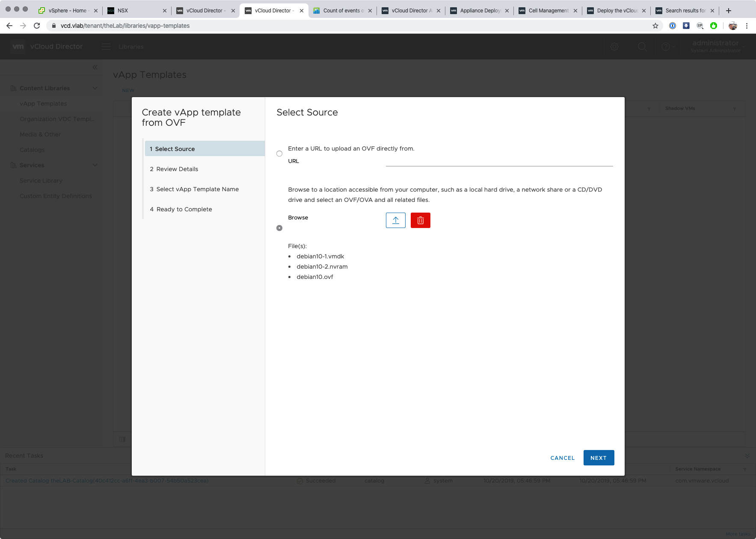Open the hamburger menu beside Libraries
The height and width of the screenshot is (539, 756).
point(106,47)
